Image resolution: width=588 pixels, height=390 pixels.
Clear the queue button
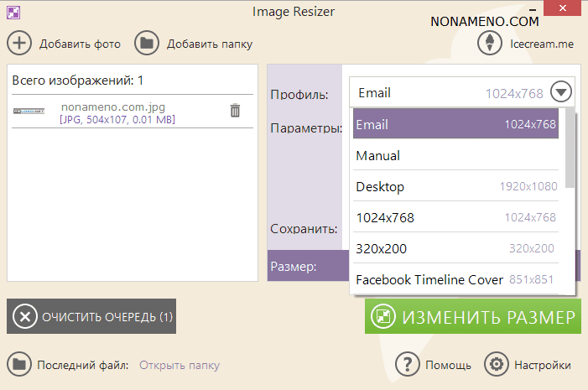click(x=91, y=316)
